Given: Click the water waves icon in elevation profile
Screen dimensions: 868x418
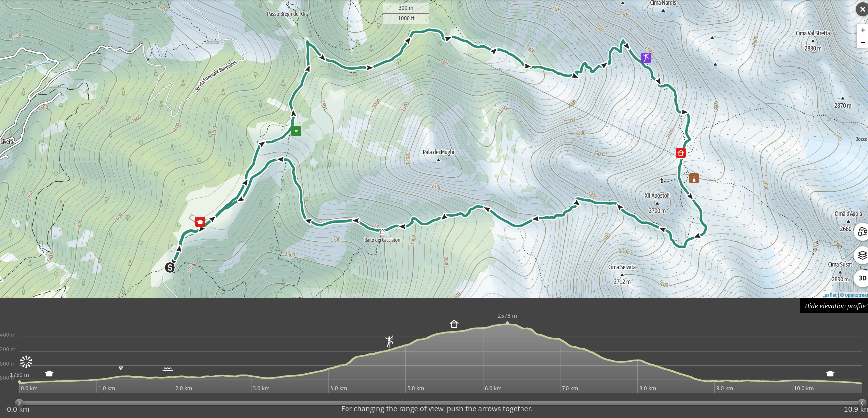Looking at the screenshot, I should click(168, 369).
